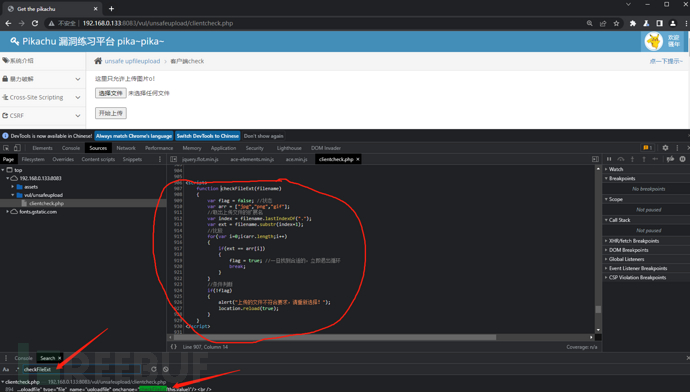The width and height of the screenshot is (690, 392).
Task: Click the Pikachu avatar image
Action: 653,41
